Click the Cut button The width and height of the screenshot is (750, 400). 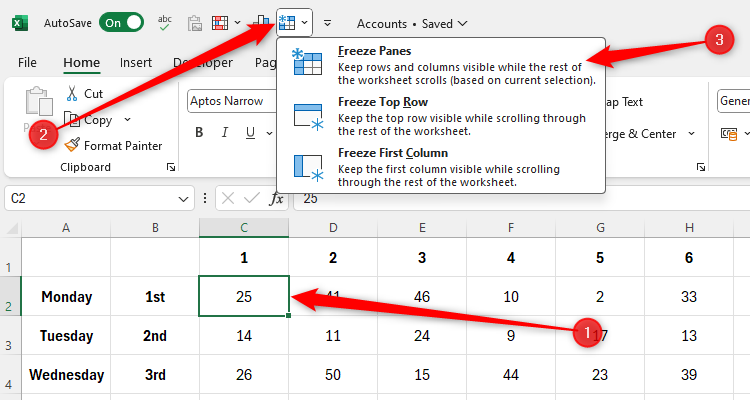coord(85,94)
